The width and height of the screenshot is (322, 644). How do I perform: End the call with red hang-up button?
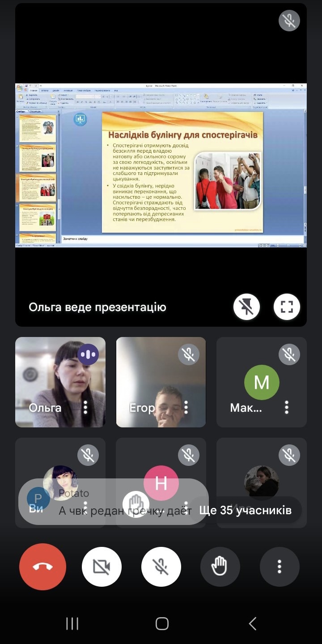42,567
